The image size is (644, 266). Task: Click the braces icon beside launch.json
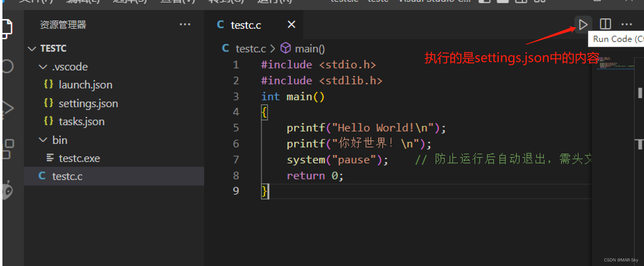[x=49, y=84]
